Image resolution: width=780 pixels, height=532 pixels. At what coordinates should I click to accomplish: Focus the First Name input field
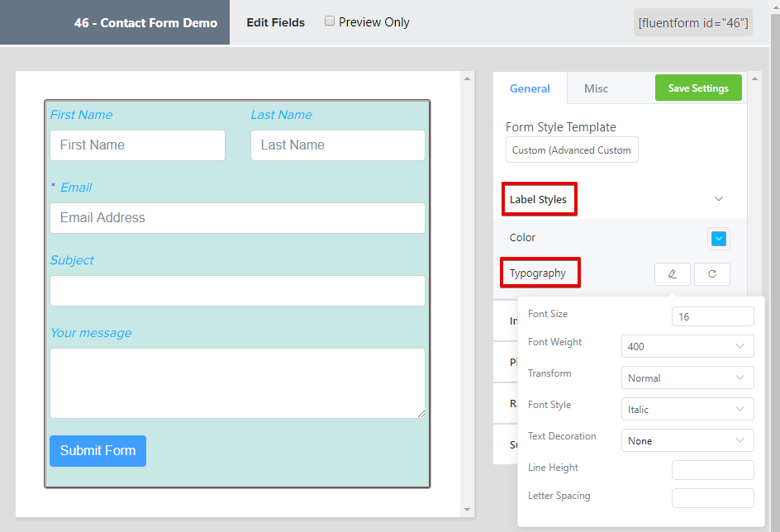click(137, 145)
